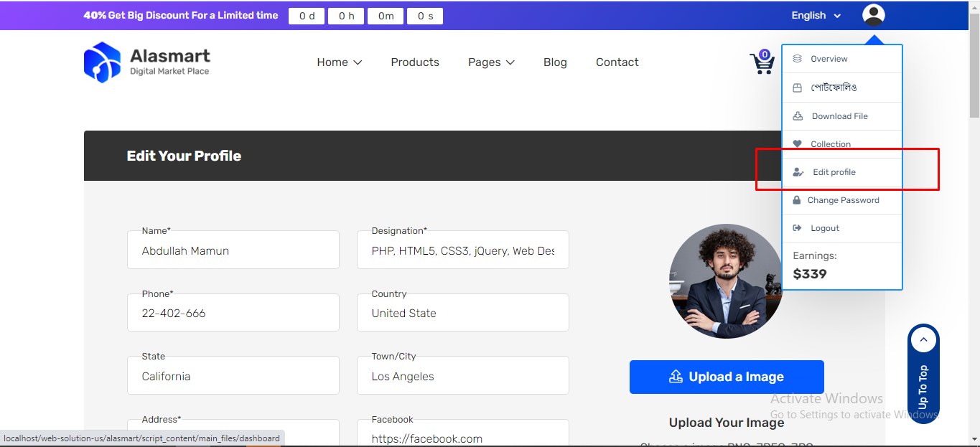Click the Logout arrow icon
The width and height of the screenshot is (980, 447).
797,228
